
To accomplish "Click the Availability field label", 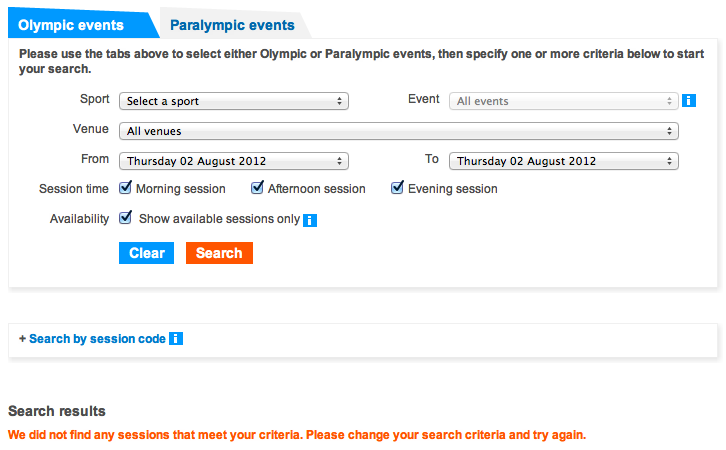I will (x=79, y=219).
